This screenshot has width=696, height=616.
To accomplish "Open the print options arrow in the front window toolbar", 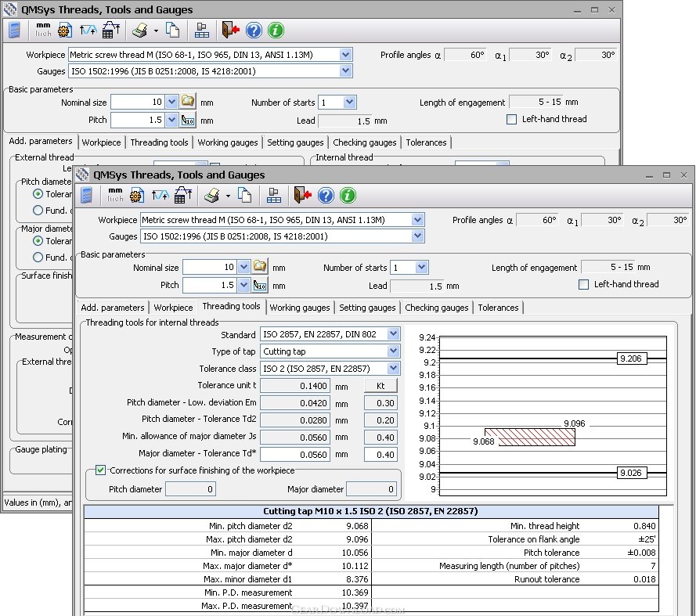I will pos(228,196).
